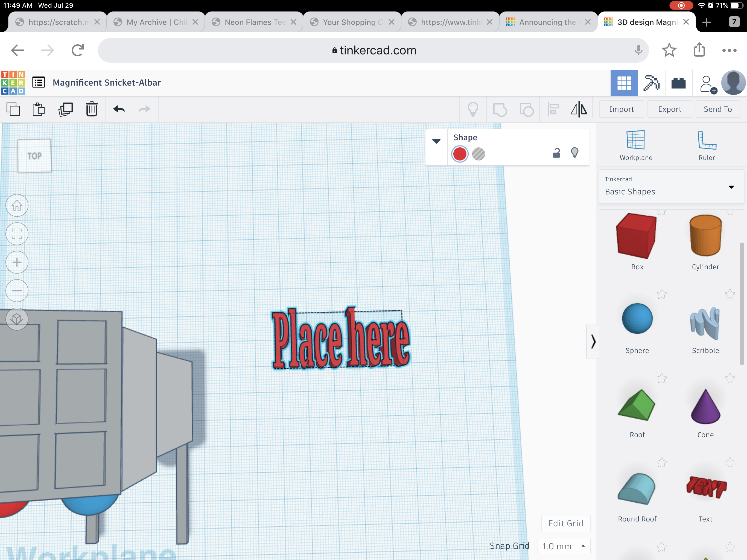Favorite the Round Roof shape star

[x=662, y=462]
